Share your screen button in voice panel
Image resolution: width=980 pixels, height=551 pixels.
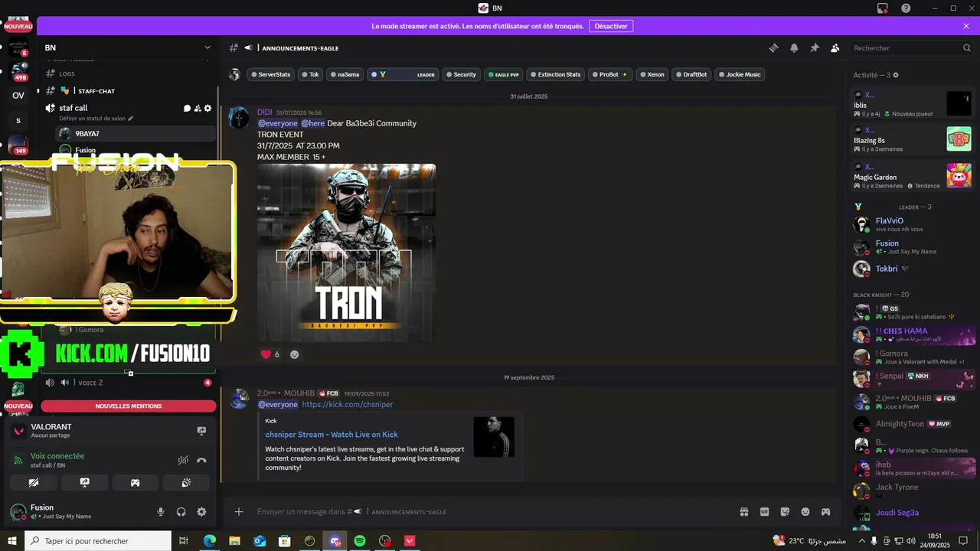(x=85, y=483)
